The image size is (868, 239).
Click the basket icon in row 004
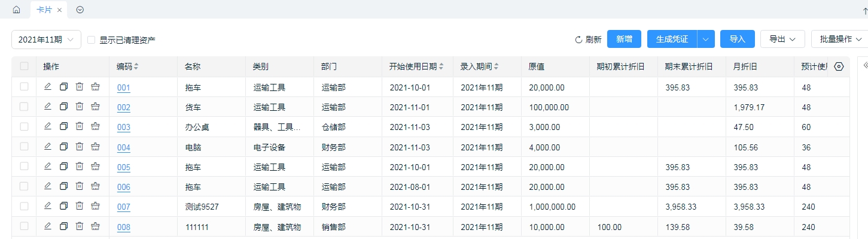95,146
